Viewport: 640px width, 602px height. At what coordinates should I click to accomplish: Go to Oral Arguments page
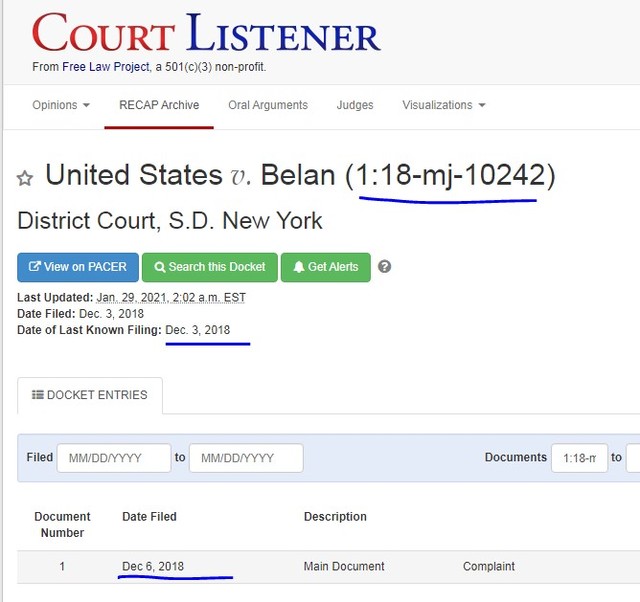[x=268, y=105]
